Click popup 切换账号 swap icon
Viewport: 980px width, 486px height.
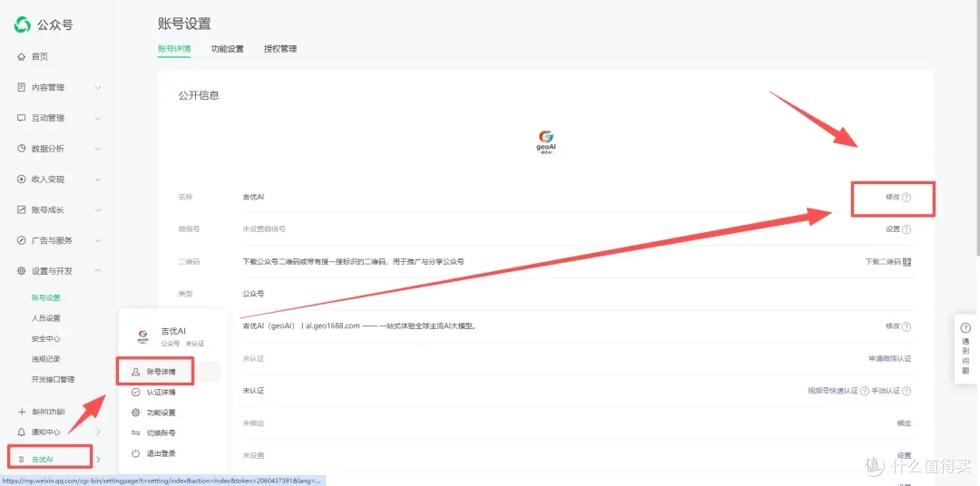135,433
